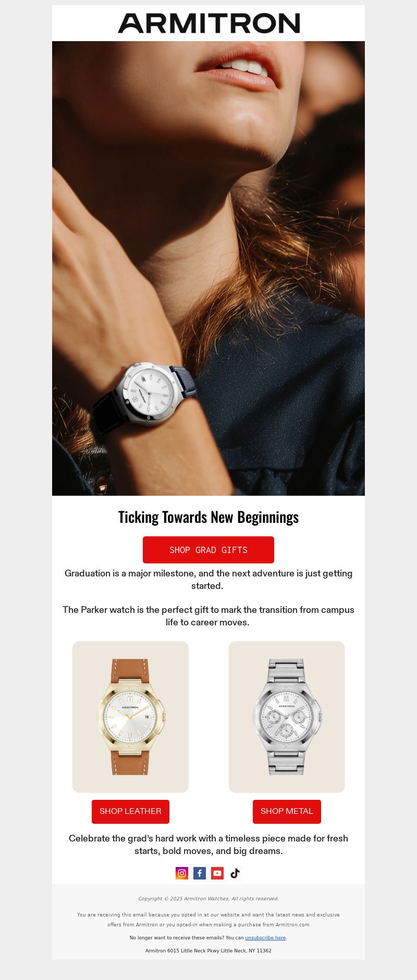Image resolution: width=417 pixels, height=980 pixels.
Task: Open the gold leather watch thumbnail
Action: (130, 717)
